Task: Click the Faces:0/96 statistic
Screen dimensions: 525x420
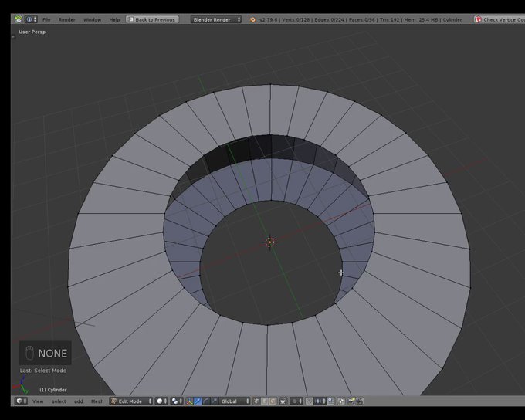Action: click(361, 20)
